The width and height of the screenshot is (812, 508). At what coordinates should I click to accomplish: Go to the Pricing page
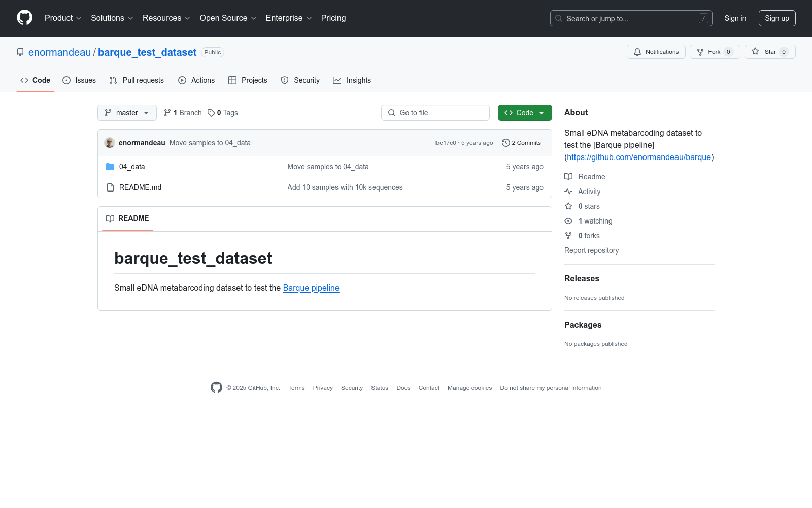point(333,18)
